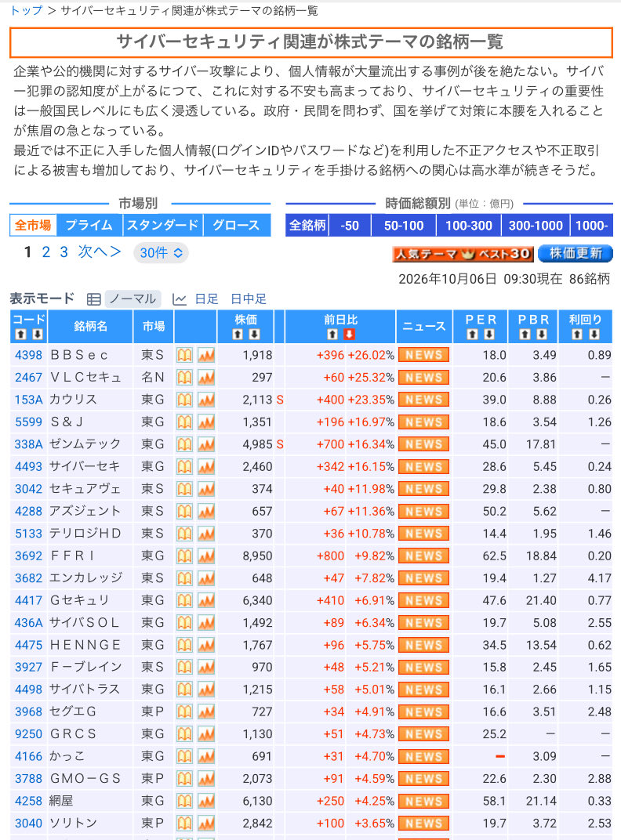Open NEWS for 網屋 row
Image resolution: width=621 pixels, height=840 pixels.
coord(423,801)
